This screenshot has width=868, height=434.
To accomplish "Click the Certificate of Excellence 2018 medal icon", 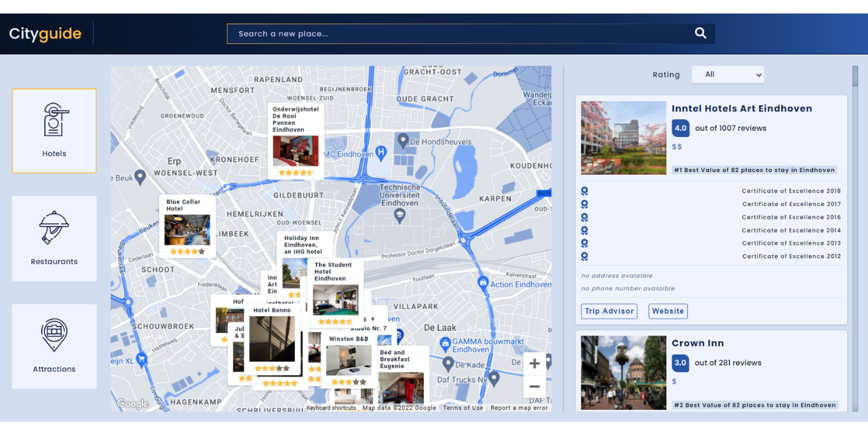I will pyautogui.click(x=584, y=191).
